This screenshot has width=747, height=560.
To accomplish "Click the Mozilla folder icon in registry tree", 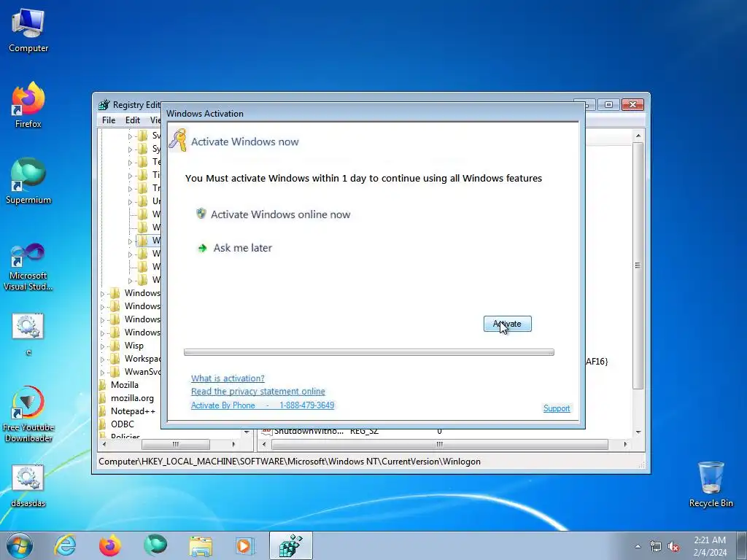I will [x=102, y=385].
